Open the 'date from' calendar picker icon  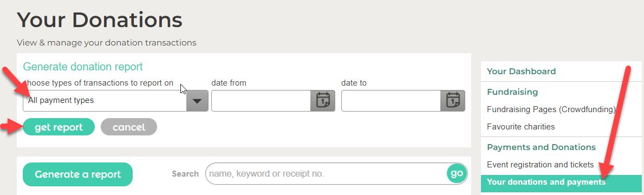click(323, 101)
